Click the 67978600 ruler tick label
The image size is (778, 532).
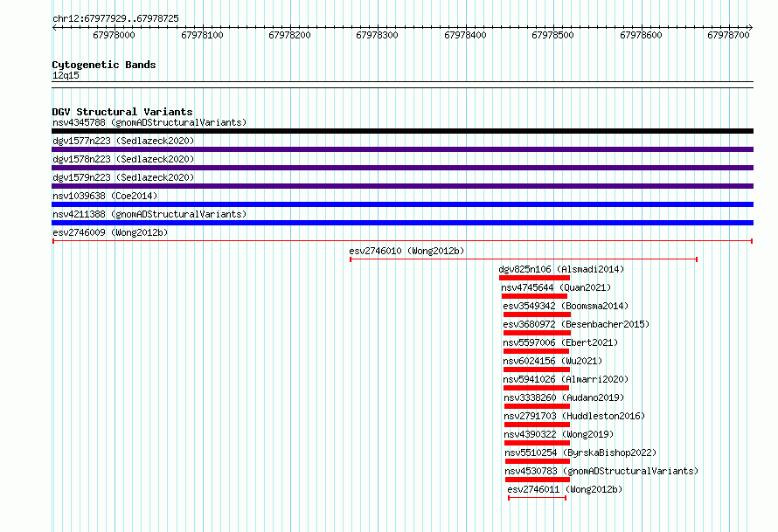click(641, 35)
